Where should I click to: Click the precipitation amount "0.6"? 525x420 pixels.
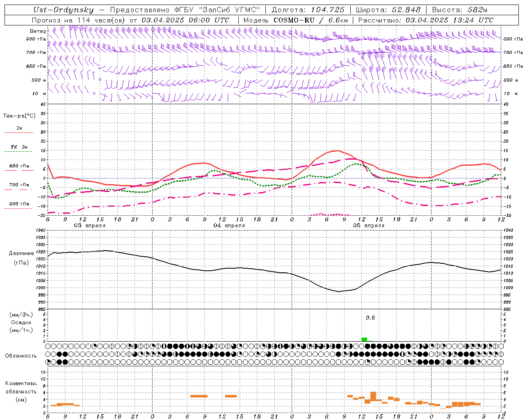370,318
